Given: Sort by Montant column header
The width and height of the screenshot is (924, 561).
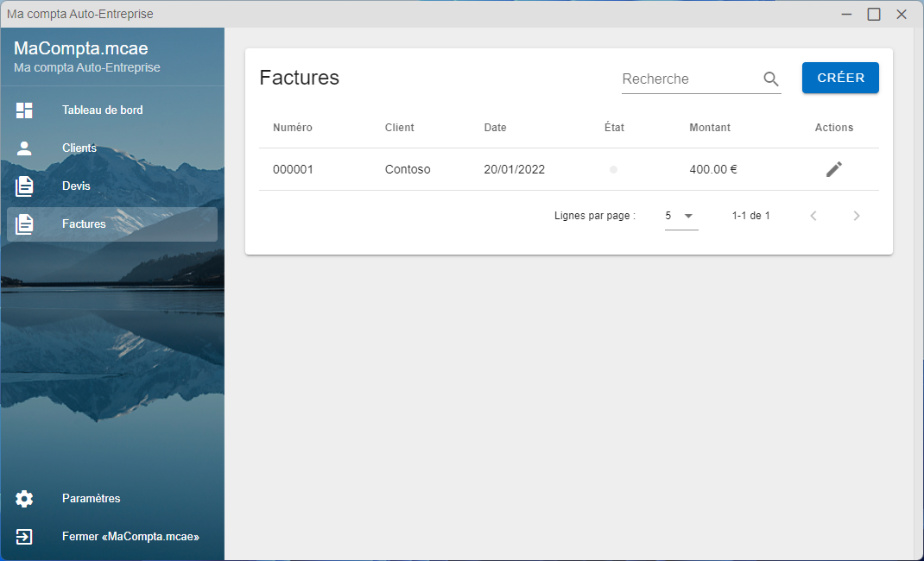Looking at the screenshot, I should pos(710,128).
